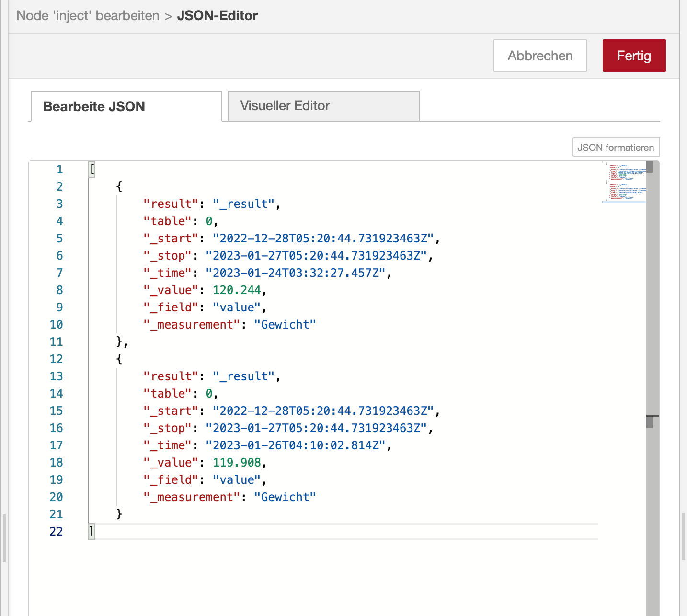Click the JSON-Editor breadcrumb title
The width and height of the screenshot is (687, 616).
click(217, 15)
